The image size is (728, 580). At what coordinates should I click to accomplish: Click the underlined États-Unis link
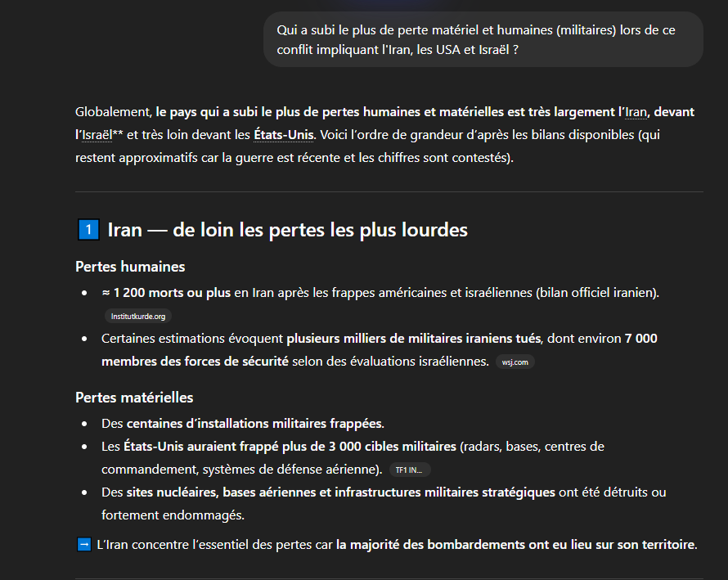pos(284,134)
